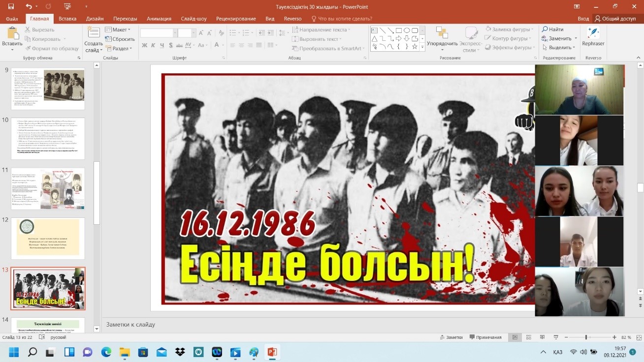644x362 pixels.
Task: Click the Undo arrow icon
Action: pos(29,7)
